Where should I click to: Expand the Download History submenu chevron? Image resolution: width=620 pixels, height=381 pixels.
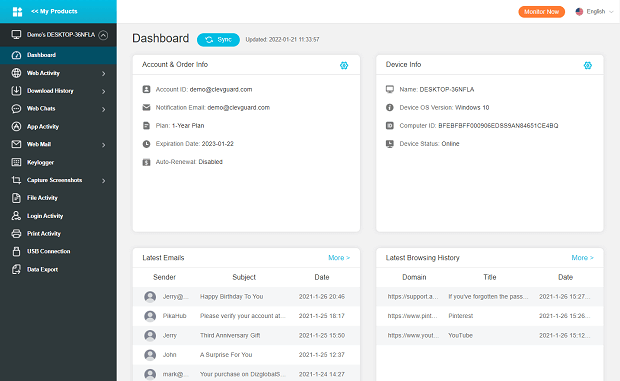click(x=104, y=91)
